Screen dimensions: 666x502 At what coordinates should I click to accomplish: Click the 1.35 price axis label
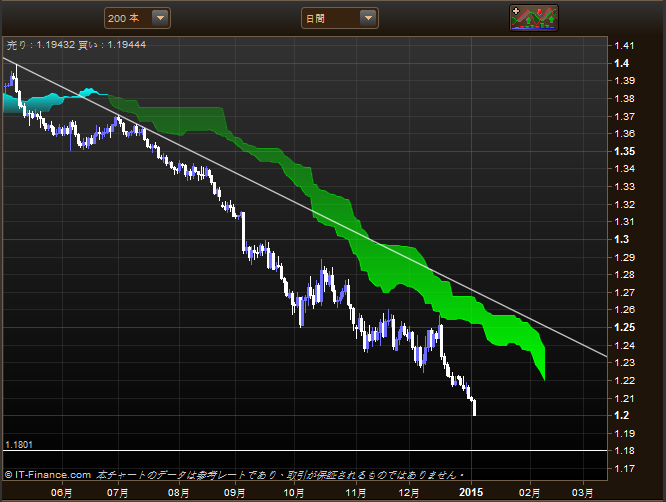point(624,151)
